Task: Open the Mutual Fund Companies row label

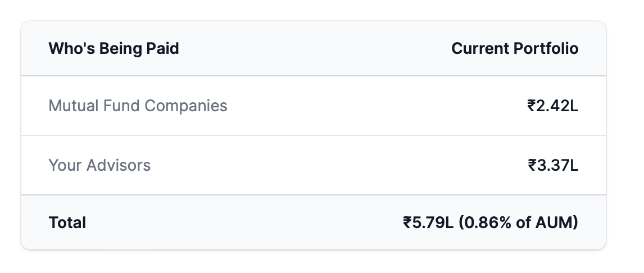Action: pyautogui.click(x=138, y=106)
